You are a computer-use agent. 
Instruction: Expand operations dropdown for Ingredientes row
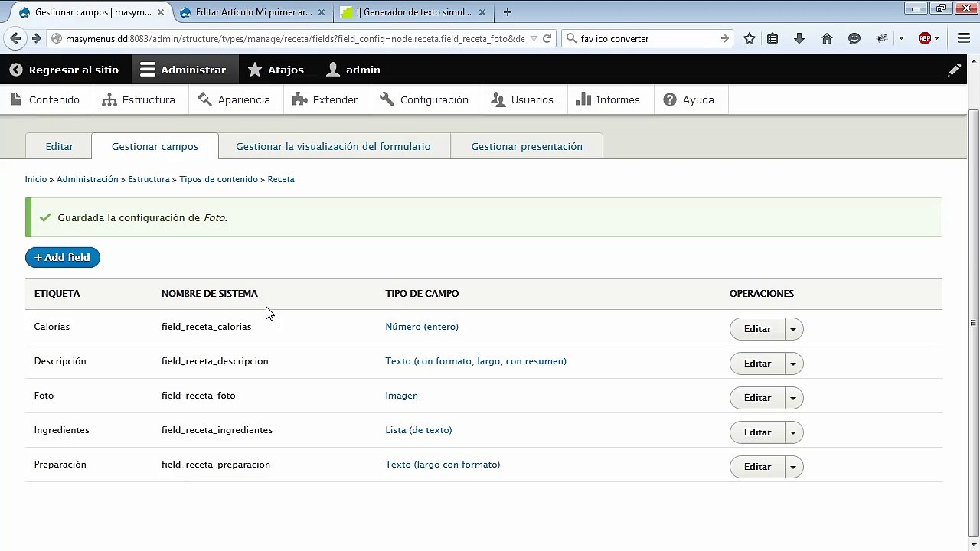pyautogui.click(x=793, y=432)
